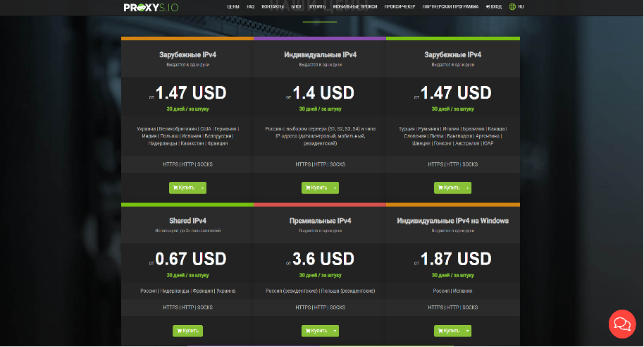The image size is (644, 347).
Task: Click the globe language icon
Action: pyautogui.click(x=512, y=6)
